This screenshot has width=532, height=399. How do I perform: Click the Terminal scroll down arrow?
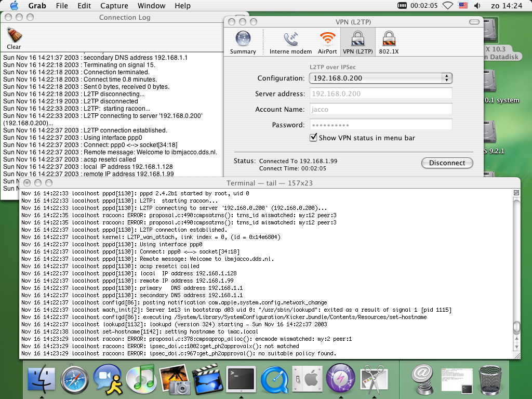coord(516,347)
